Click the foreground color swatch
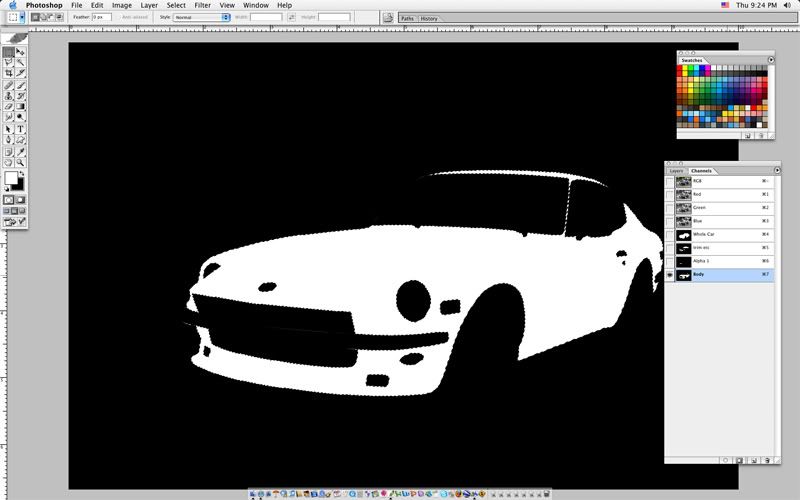Image resolution: width=800 pixels, height=500 pixels. click(11, 178)
